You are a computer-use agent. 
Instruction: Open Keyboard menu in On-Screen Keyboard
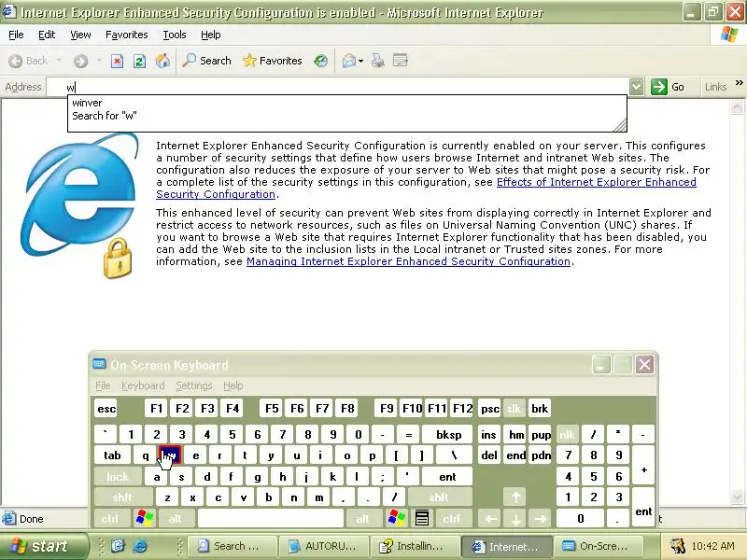point(143,385)
